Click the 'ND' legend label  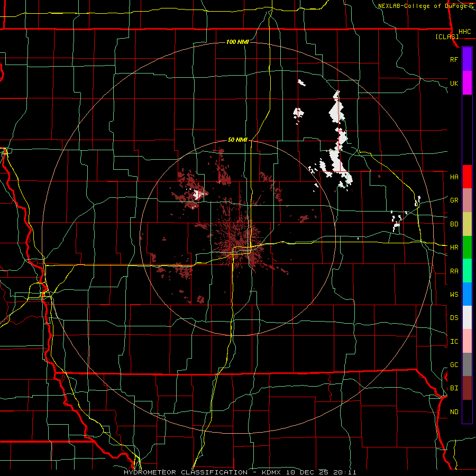click(x=454, y=412)
